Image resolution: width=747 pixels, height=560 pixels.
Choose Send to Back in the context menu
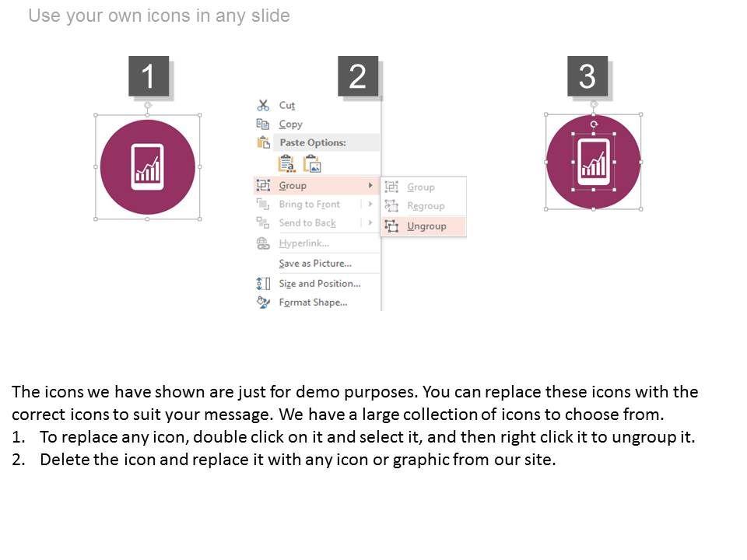(x=318, y=222)
